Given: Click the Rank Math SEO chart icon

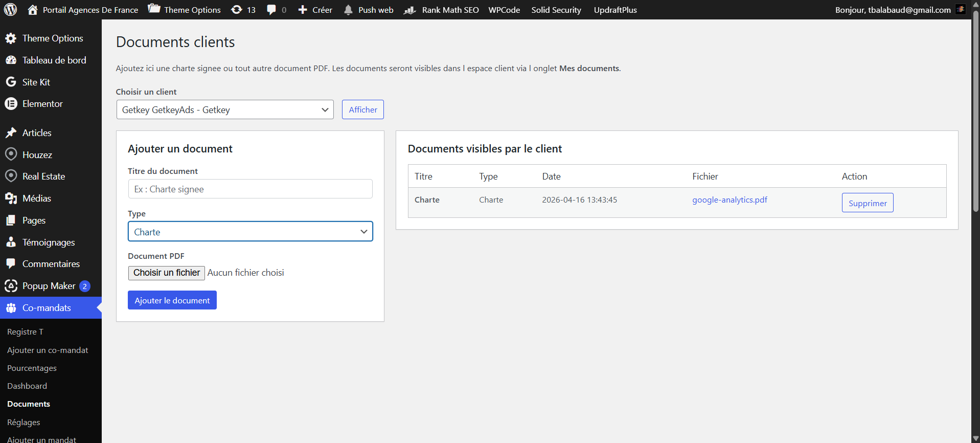Looking at the screenshot, I should point(409,10).
